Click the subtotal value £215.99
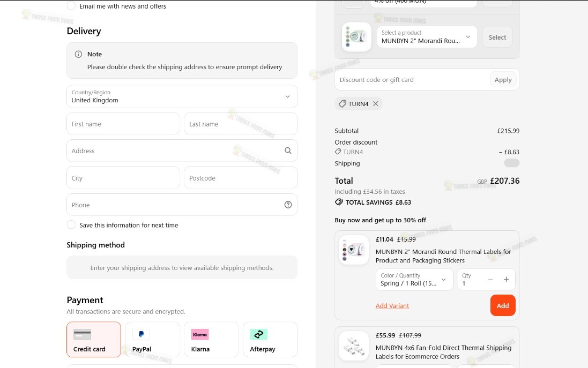This screenshot has height=368, width=588. point(509,131)
